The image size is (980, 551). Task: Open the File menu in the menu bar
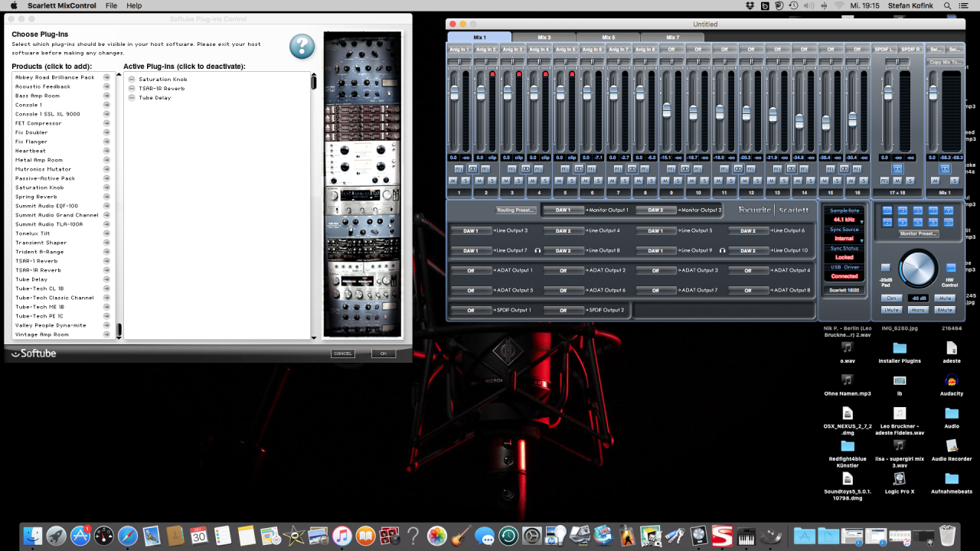(111, 5)
